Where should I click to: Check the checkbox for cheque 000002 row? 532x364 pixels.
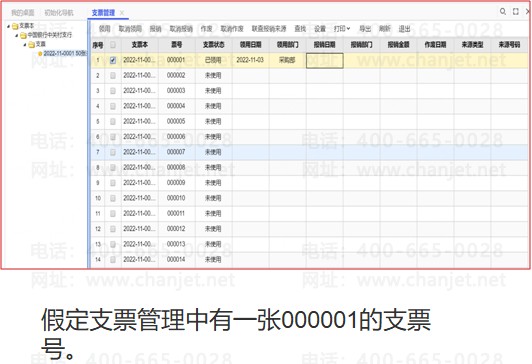(113, 76)
